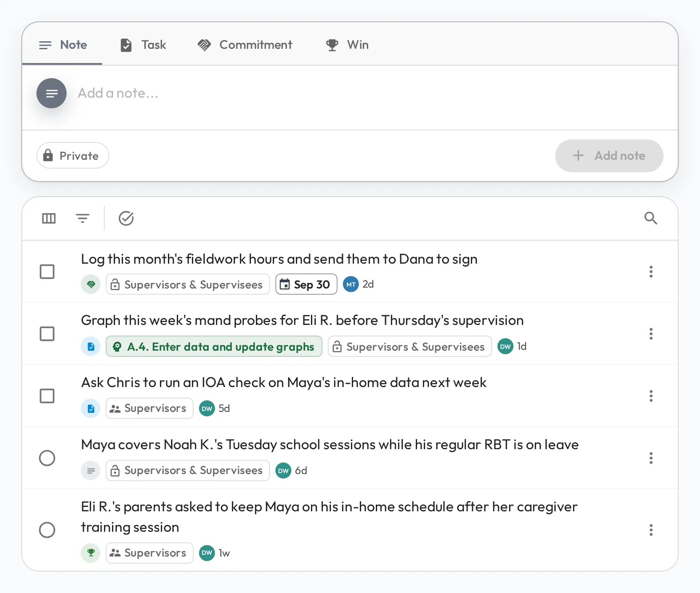
Task: Switch to the Note tab
Action: [62, 44]
